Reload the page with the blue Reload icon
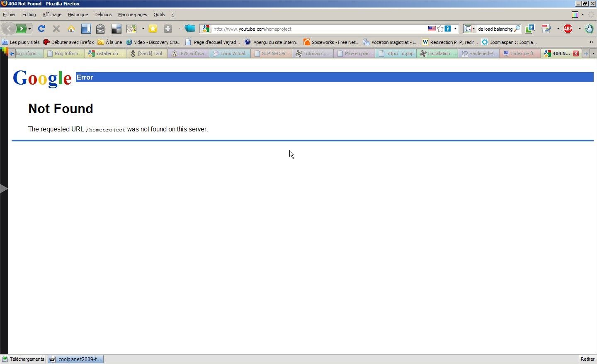The width and height of the screenshot is (597, 364). 41,29
